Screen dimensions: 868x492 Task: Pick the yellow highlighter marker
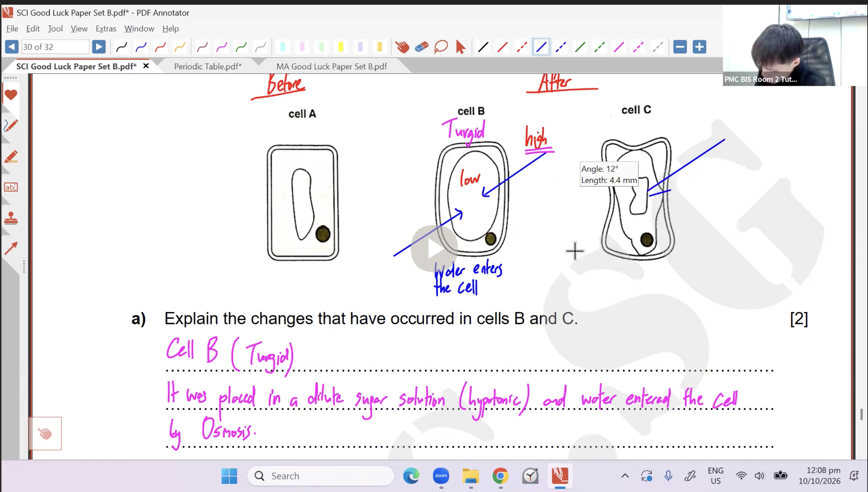click(341, 47)
